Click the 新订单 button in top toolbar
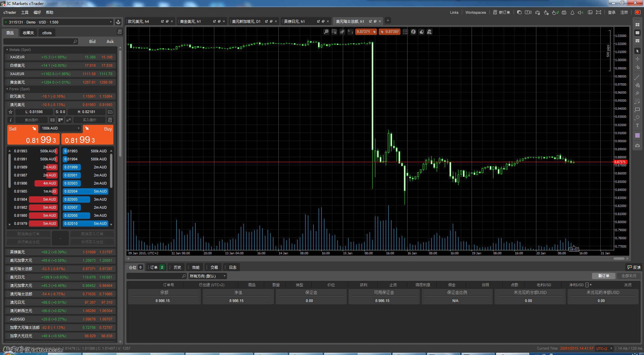 tap(501, 12)
